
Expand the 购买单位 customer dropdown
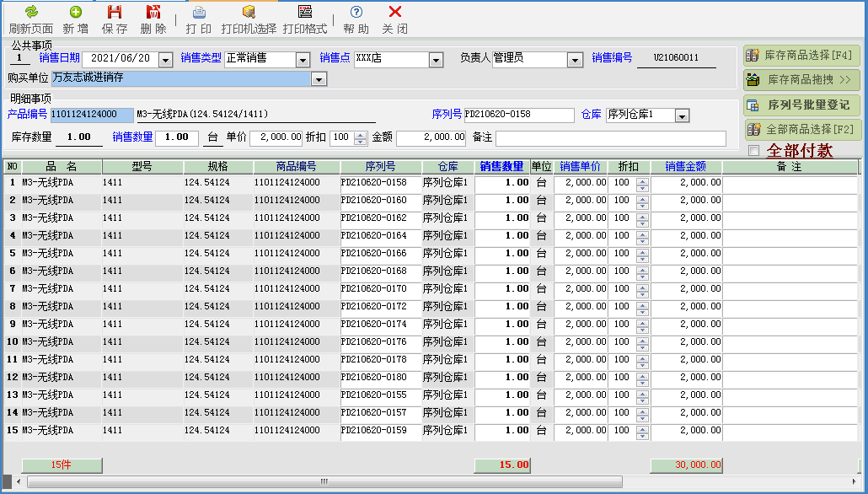click(319, 79)
